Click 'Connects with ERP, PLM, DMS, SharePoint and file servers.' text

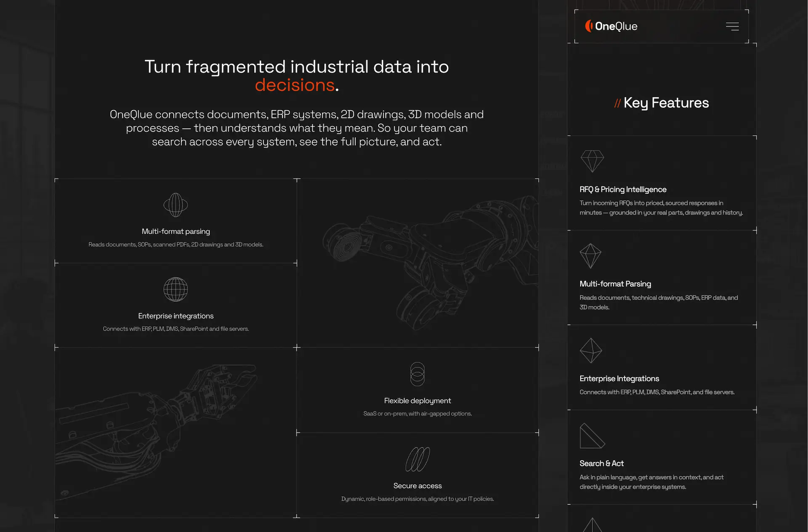pyautogui.click(x=176, y=329)
